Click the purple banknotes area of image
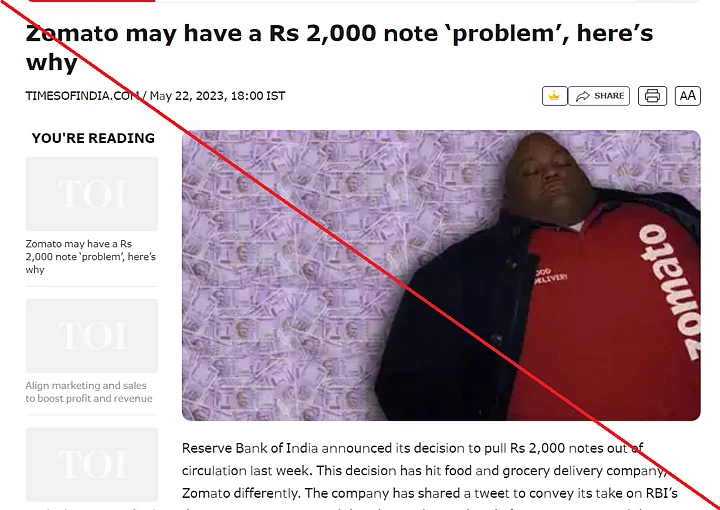This screenshot has height=510, width=720. click(x=294, y=275)
